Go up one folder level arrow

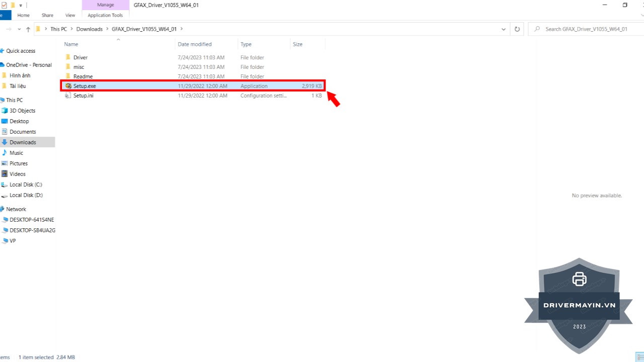tap(28, 29)
